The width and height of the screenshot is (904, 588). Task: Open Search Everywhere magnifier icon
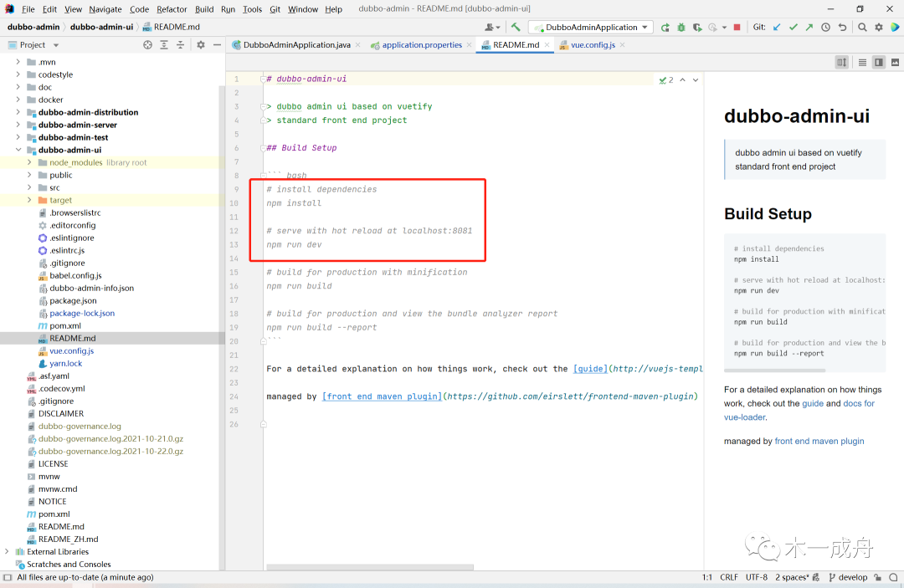pos(862,27)
